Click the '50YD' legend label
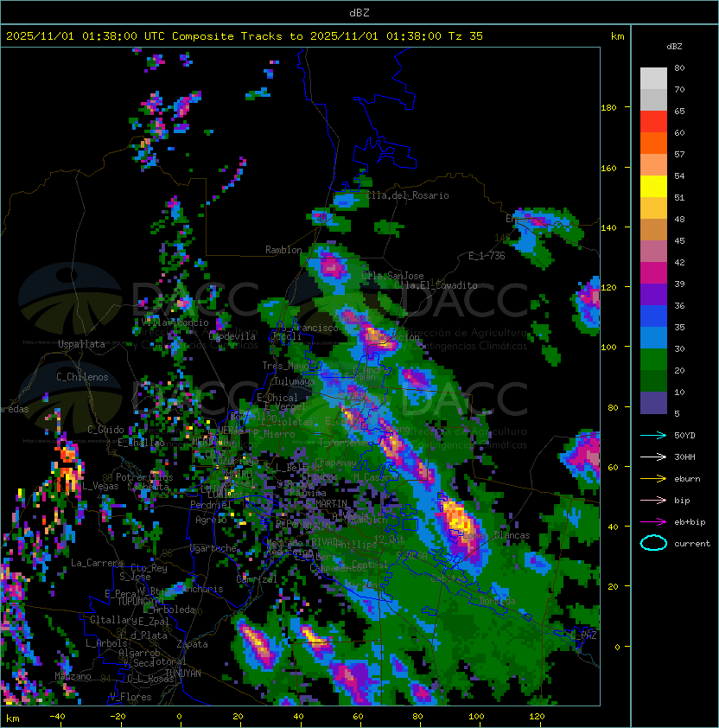The height and width of the screenshot is (728, 719). (684, 436)
